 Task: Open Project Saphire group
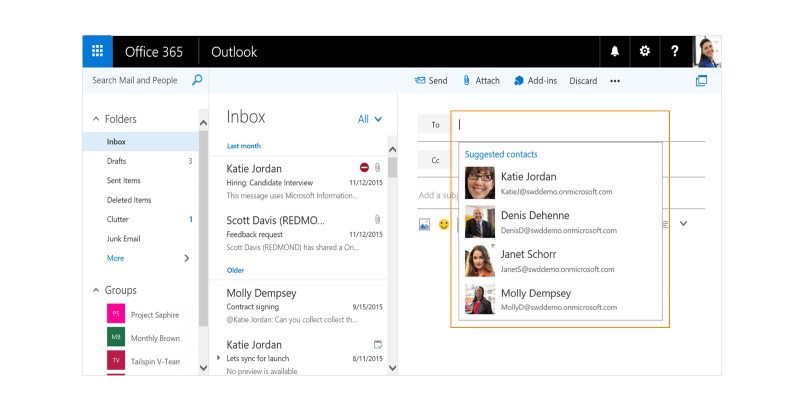tap(155, 314)
